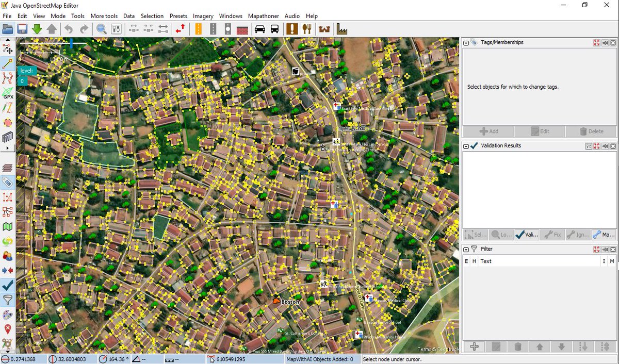Toggle the Layers panel button
Image resolution: width=619 pixels, height=364 pixels.
pos(8,168)
